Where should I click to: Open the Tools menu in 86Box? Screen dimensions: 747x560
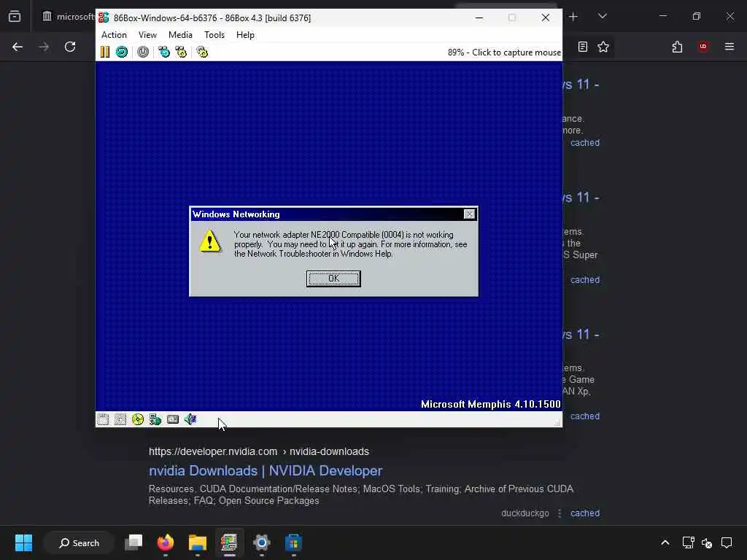point(214,35)
